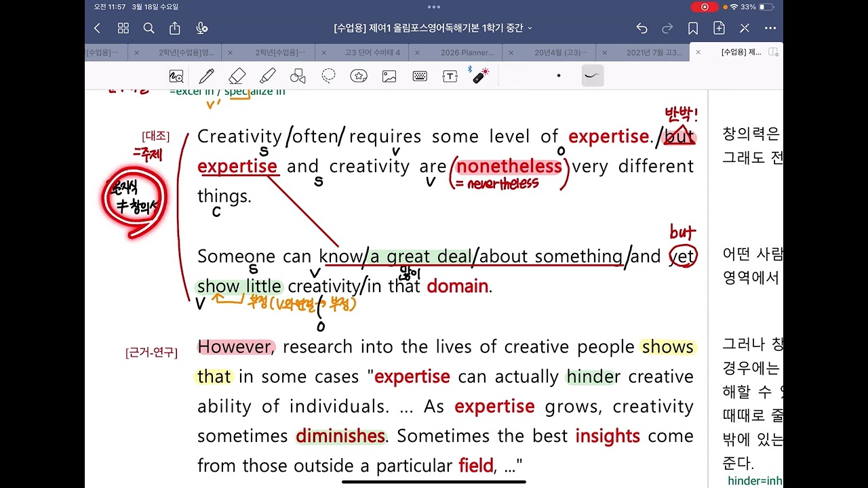The height and width of the screenshot is (488, 868).
Task: Tap the green-highlighted phrase 'a great deal'
Action: coord(420,256)
